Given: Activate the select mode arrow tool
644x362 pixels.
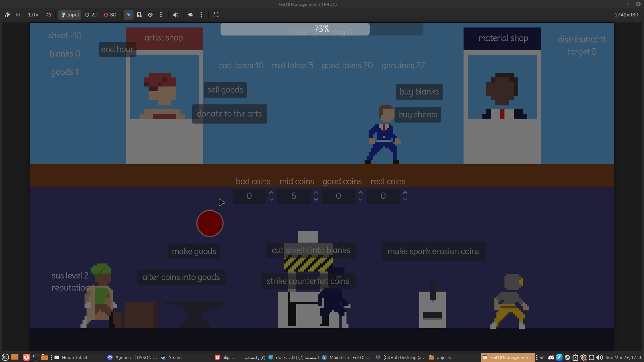Looking at the screenshot, I should click(x=129, y=15).
